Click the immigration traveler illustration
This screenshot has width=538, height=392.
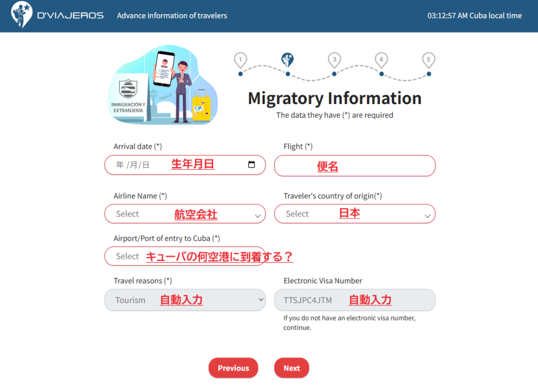click(x=165, y=87)
